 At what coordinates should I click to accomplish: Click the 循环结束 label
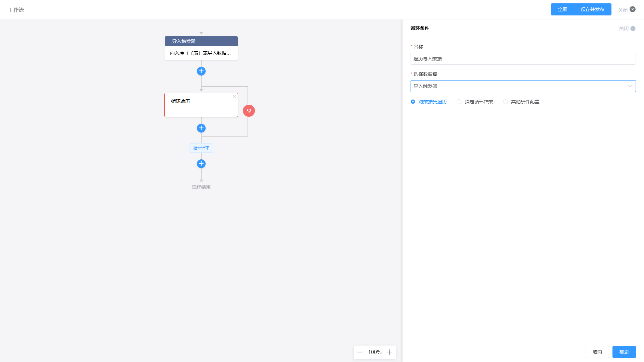click(x=201, y=148)
